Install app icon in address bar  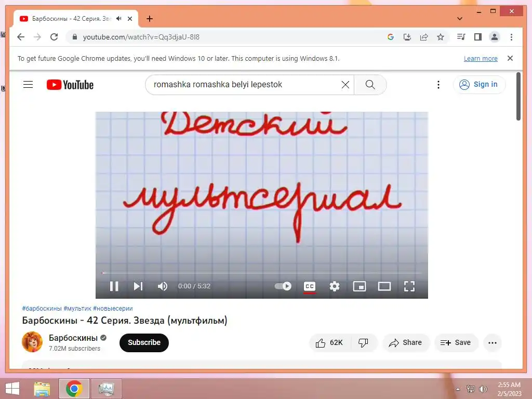(x=407, y=37)
